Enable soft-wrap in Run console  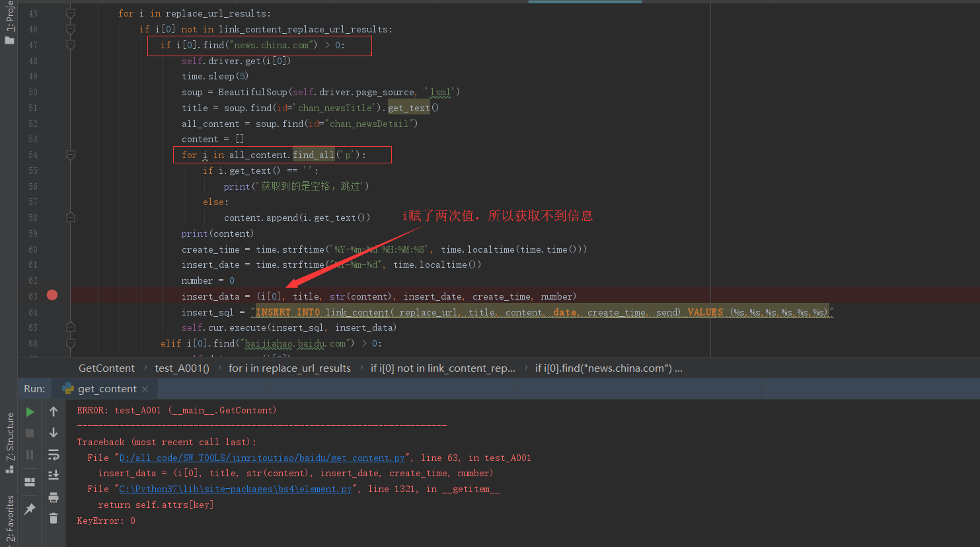[54, 454]
